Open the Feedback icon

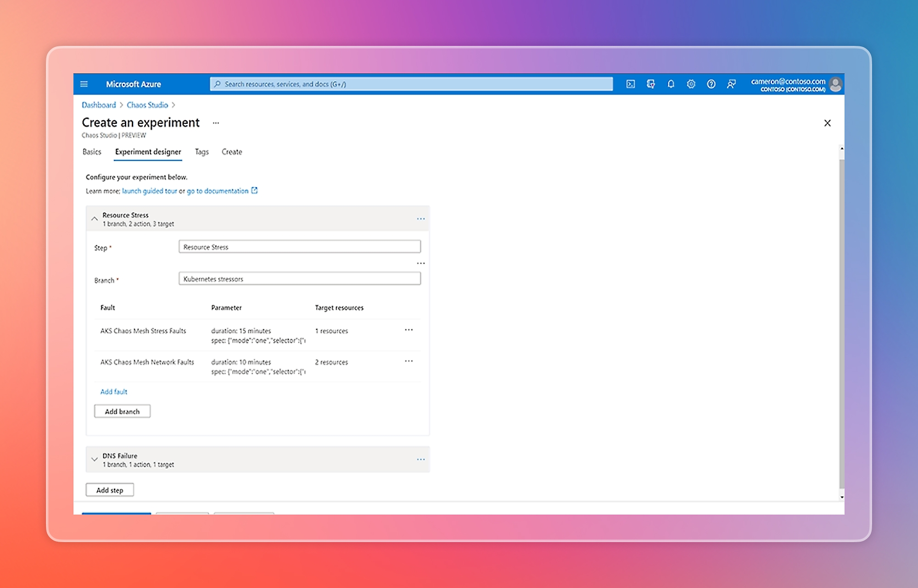pyautogui.click(x=731, y=84)
